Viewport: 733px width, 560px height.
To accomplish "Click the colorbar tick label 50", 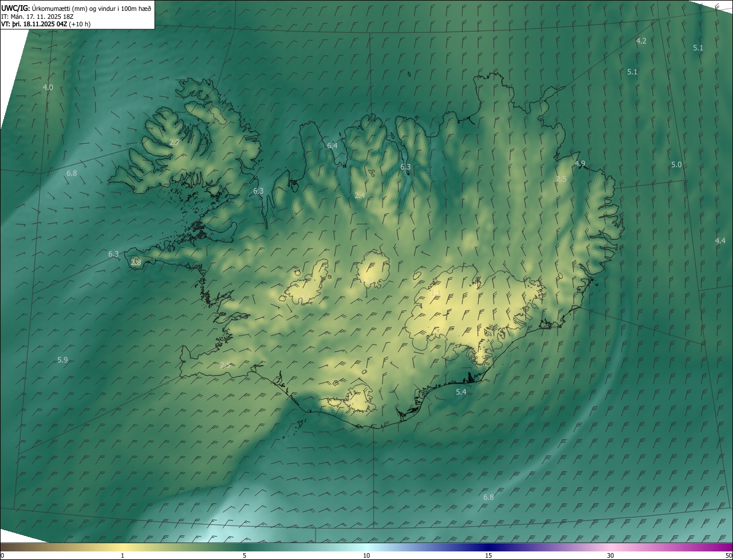I will coord(728,556).
